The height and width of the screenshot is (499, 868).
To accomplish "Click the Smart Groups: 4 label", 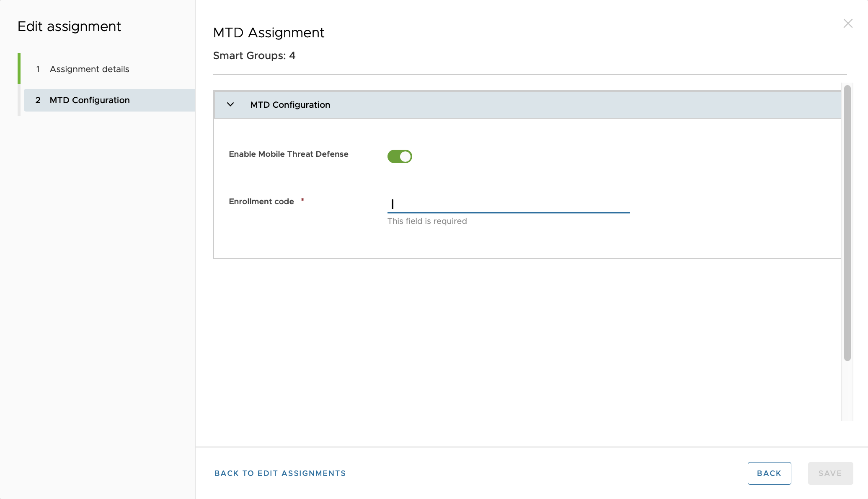I will click(254, 55).
